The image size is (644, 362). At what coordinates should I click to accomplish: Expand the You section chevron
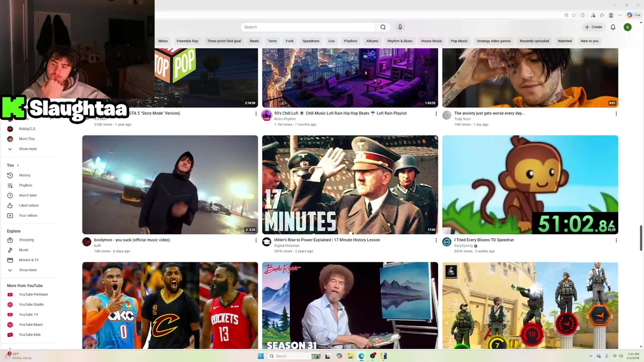(18, 165)
